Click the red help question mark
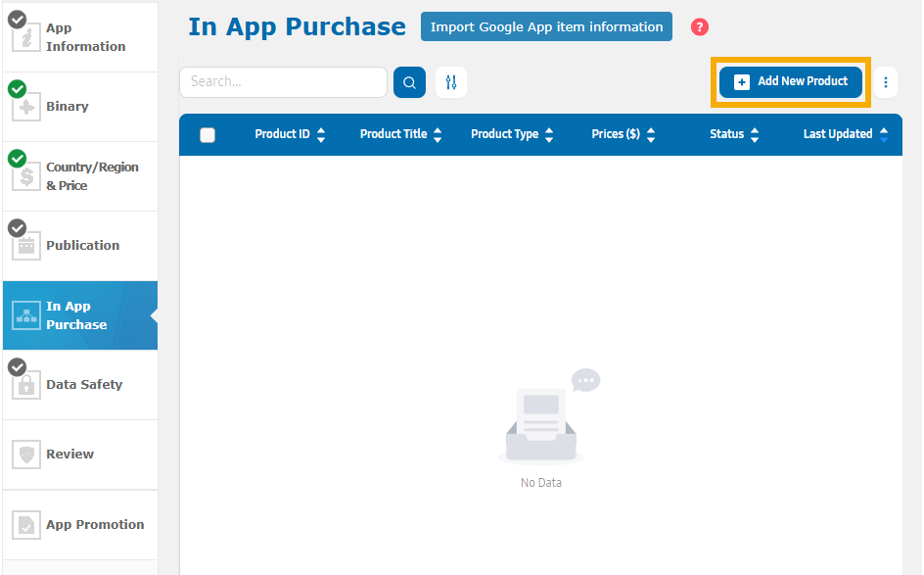 coord(699,27)
